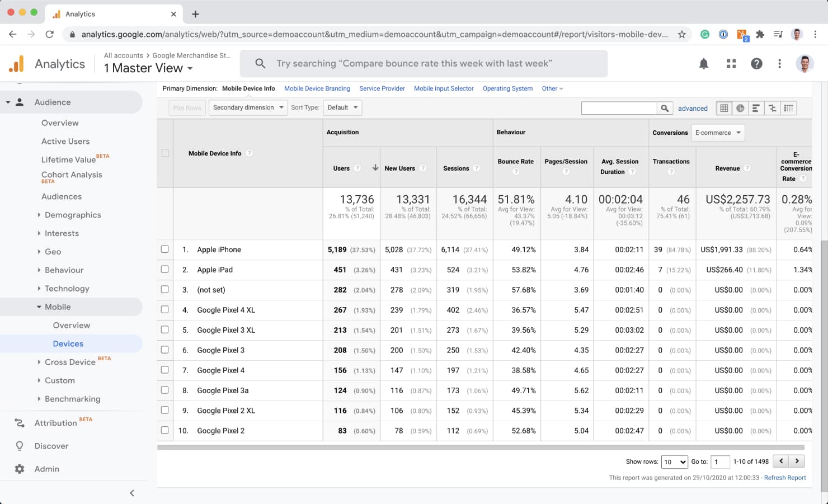Screen dimensions: 828x504
Task: Open the Google Analytics help menu
Action: 756,63
